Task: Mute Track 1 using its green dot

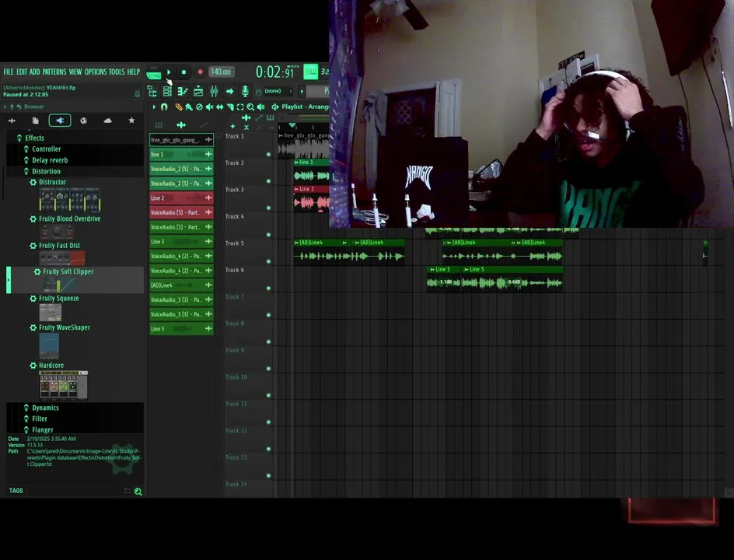Action: click(269, 155)
